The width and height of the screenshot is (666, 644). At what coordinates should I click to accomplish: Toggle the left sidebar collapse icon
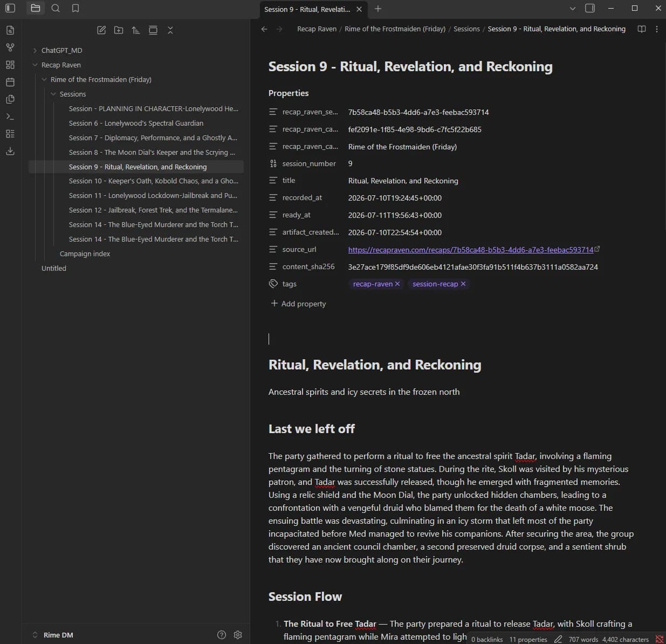pyautogui.click(x=10, y=8)
